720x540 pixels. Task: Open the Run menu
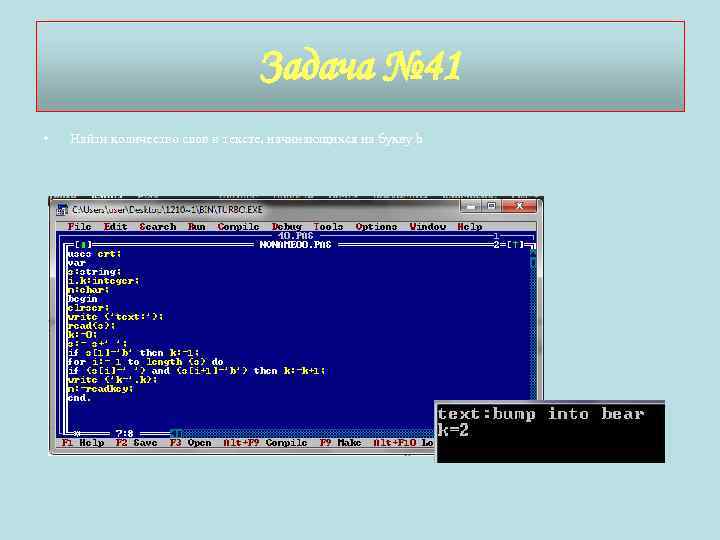coord(197,226)
